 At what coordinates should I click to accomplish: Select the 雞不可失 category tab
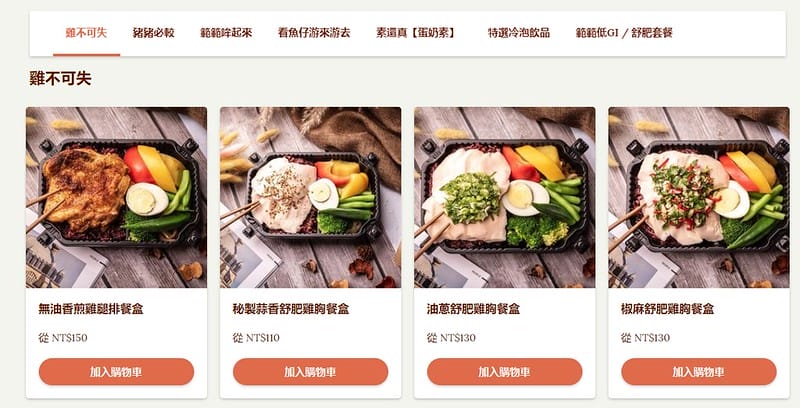[86, 33]
